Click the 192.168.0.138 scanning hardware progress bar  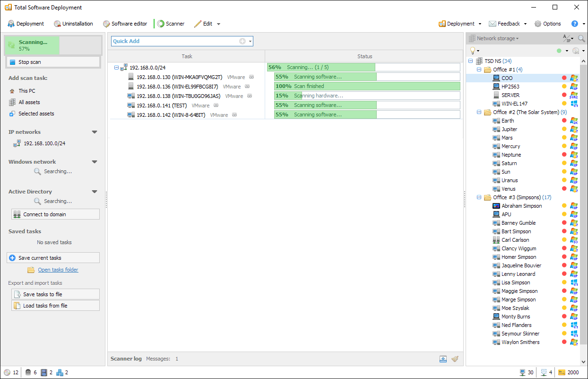click(x=367, y=96)
